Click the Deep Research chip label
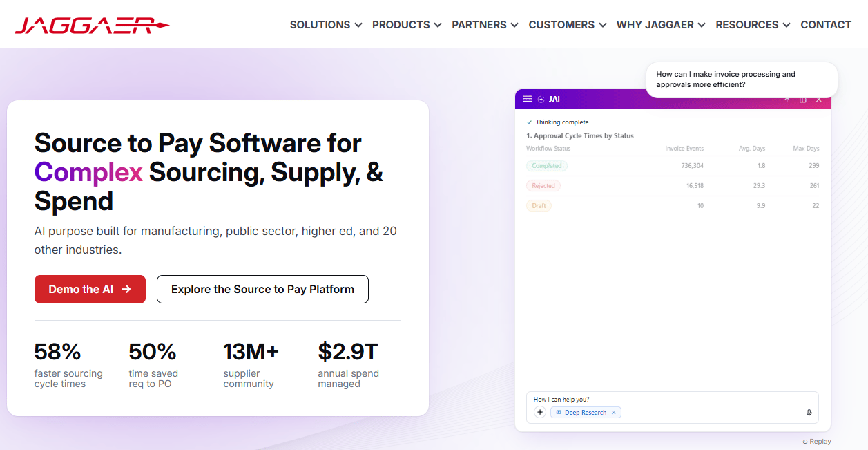The image size is (868, 450). coord(586,413)
